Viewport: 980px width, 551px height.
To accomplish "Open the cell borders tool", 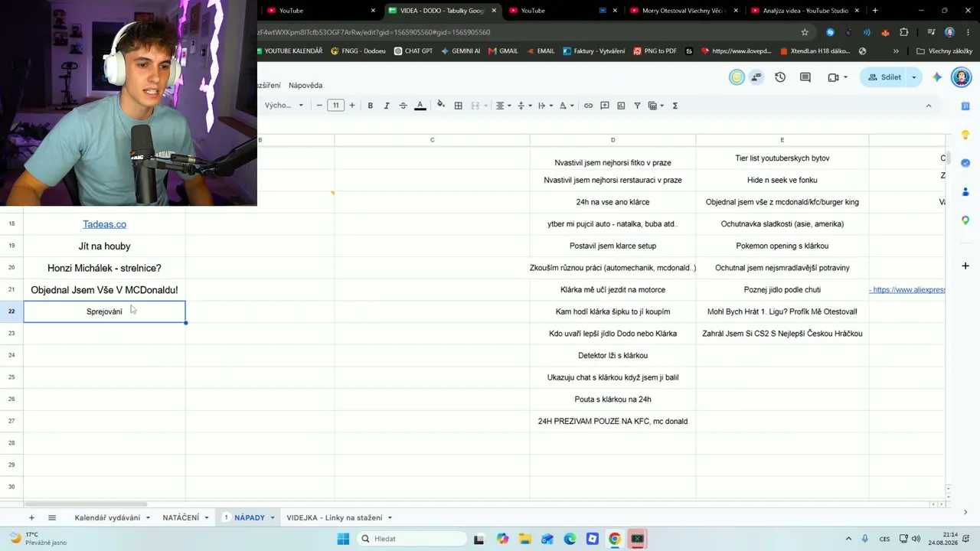I will [x=459, y=106].
